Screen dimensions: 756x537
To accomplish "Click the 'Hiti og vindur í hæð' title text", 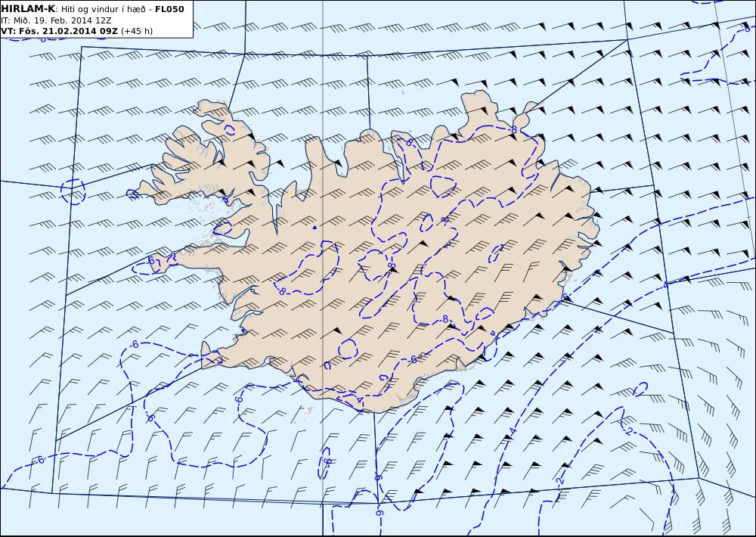I will (x=103, y=9).
